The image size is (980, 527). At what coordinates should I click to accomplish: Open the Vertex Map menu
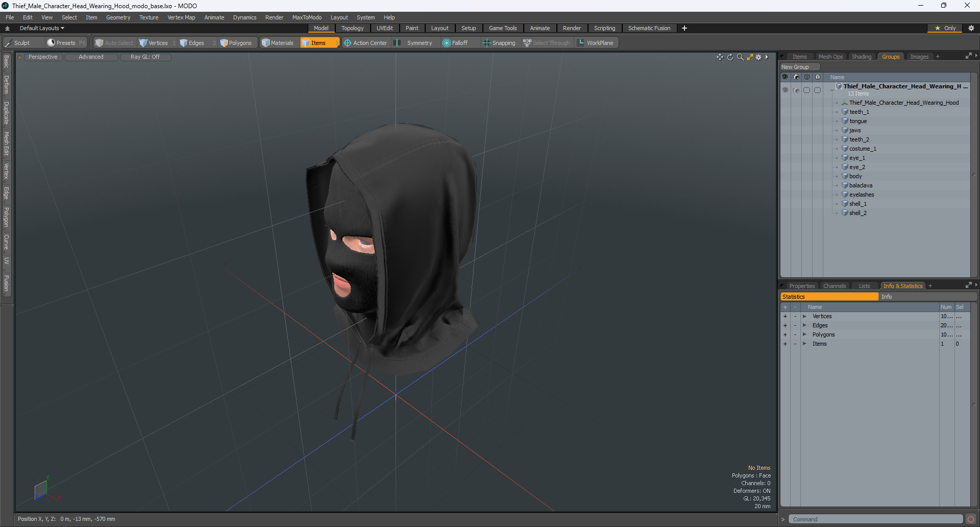point(181,17)
